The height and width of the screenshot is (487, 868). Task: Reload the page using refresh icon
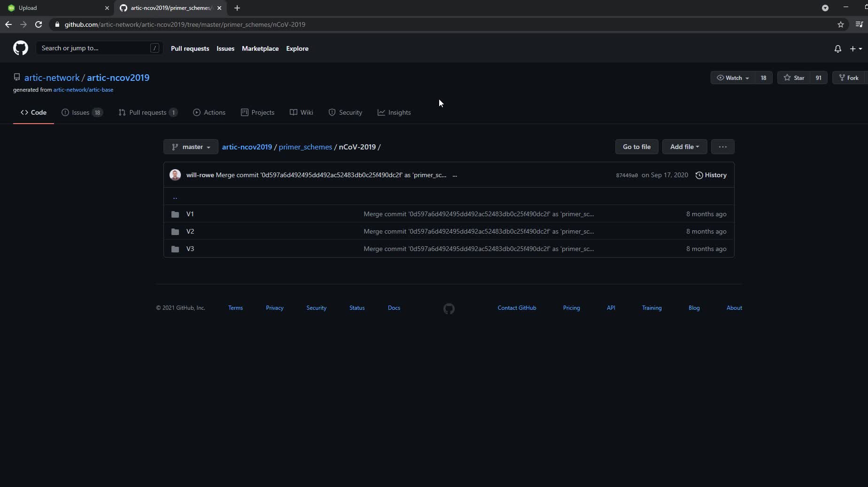click(39, 24)
